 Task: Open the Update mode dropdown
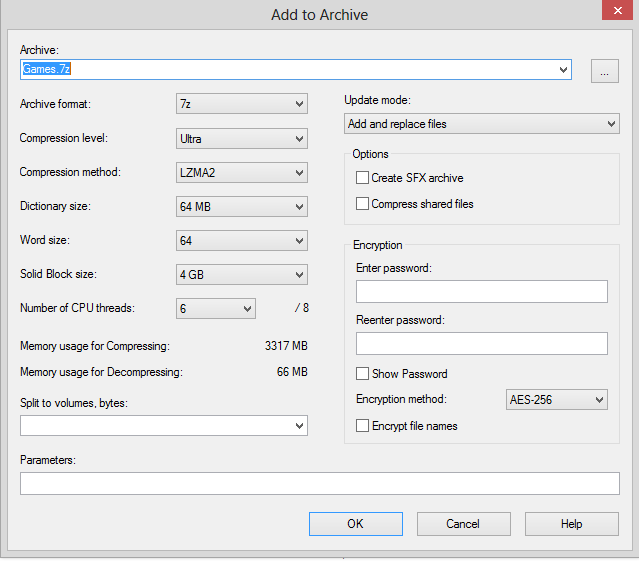(x=482, y=123)
